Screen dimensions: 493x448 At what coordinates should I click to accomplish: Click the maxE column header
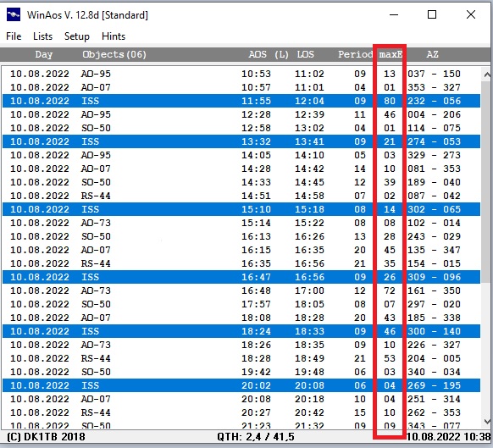(391, 54)
